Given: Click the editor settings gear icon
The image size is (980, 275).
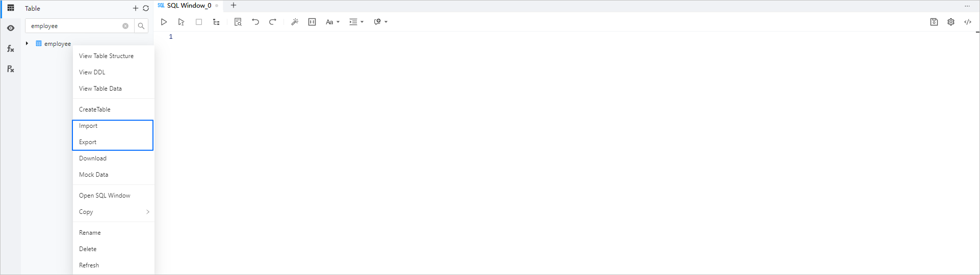Looking at the screenshot, I should click(951, 22).
